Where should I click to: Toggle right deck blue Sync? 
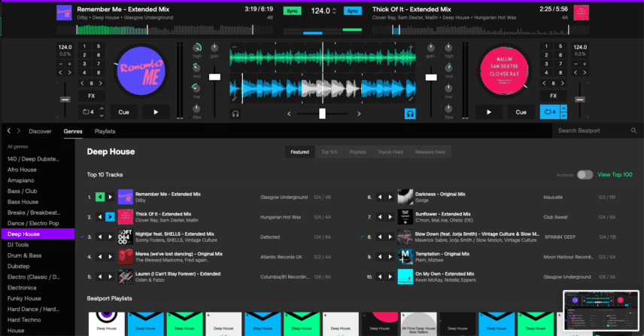coord(352,11)
